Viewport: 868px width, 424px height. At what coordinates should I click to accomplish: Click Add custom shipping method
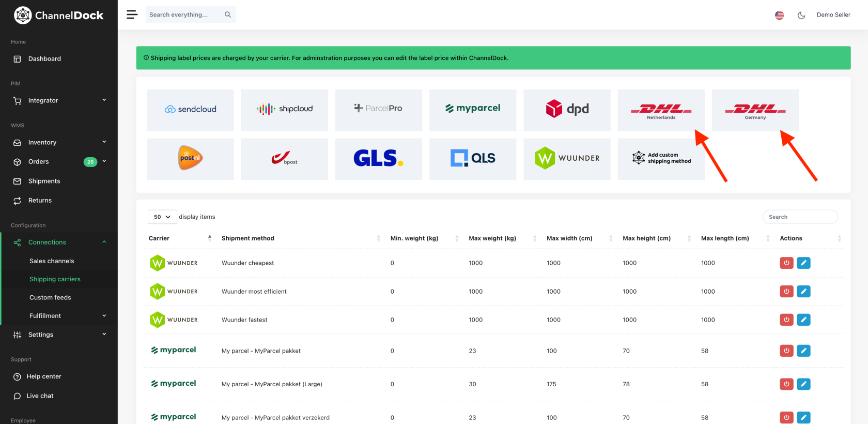click(x=661, y=159)
